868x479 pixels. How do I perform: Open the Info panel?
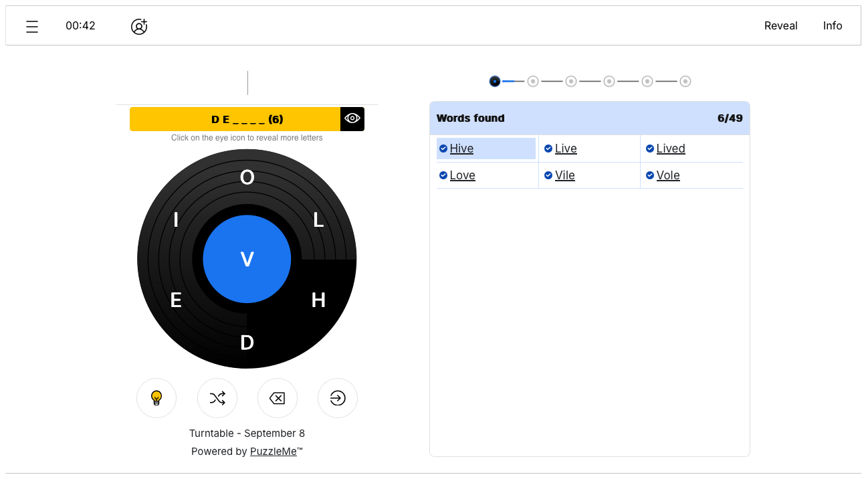(x=833, y=25)
